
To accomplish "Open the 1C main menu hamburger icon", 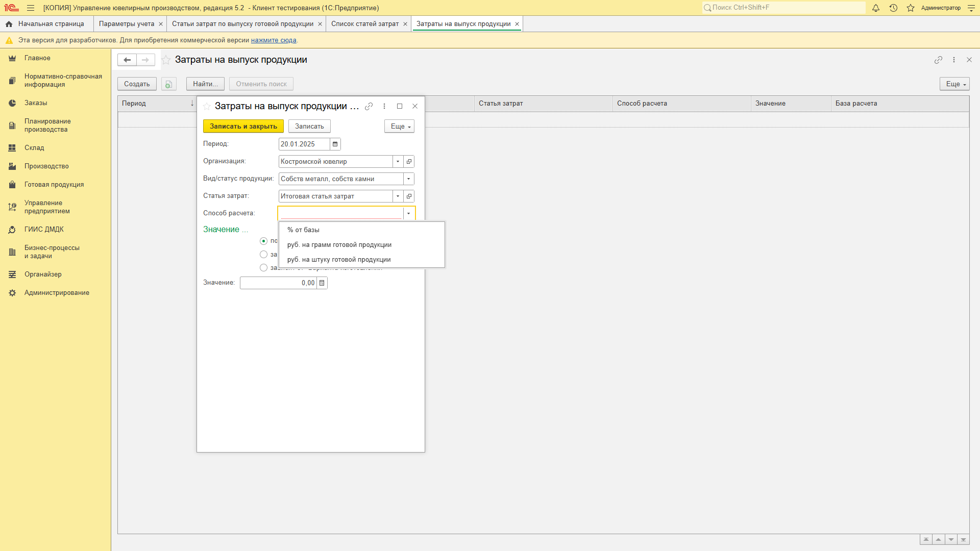I will 31,8.
